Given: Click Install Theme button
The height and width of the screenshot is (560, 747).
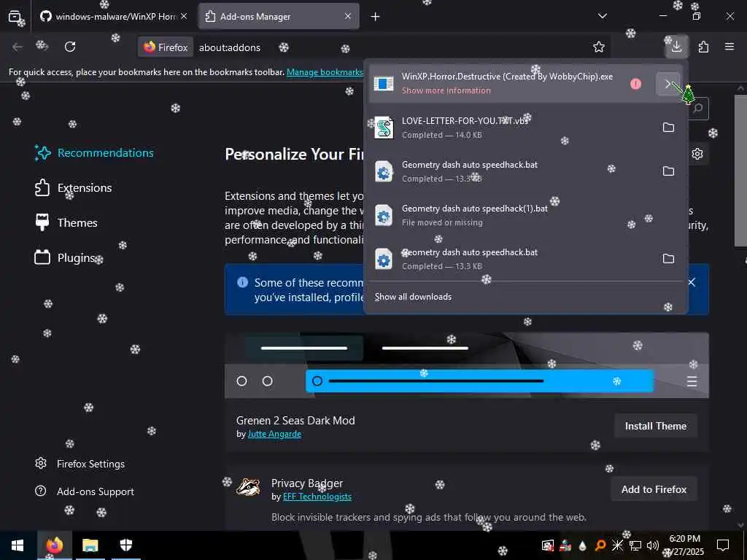Looking at the screenshot, I should coord(656,426).
